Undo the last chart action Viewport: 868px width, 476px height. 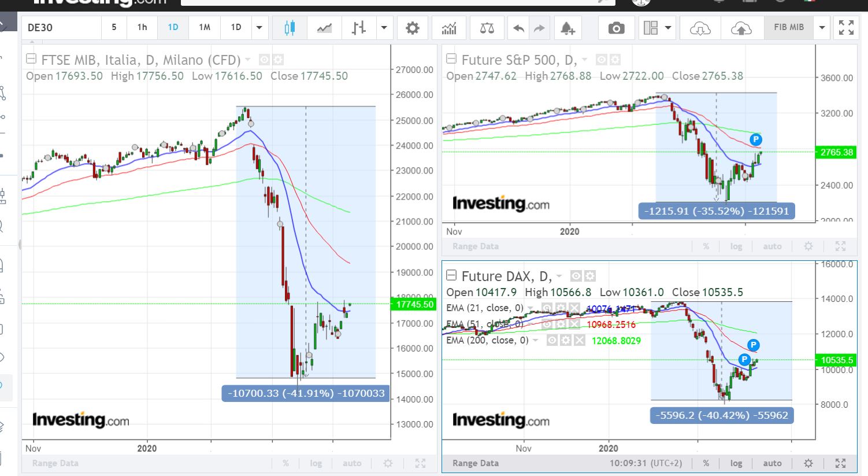519,28
